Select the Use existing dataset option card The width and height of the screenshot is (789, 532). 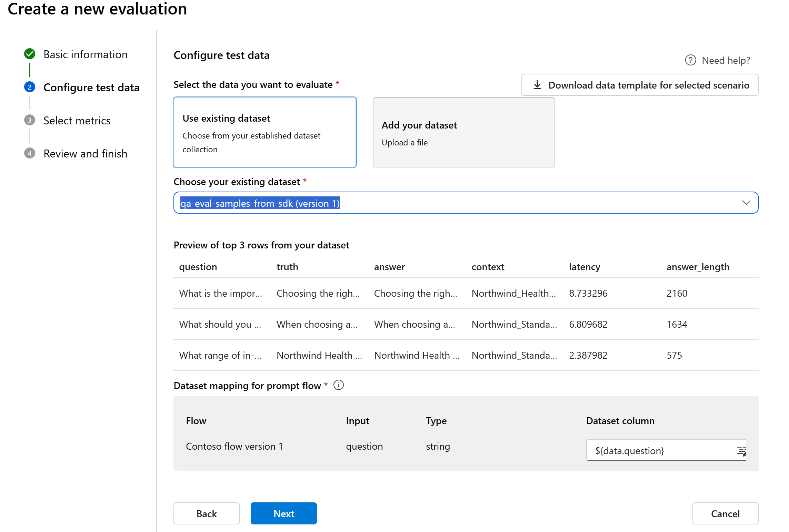click(264, 133)
